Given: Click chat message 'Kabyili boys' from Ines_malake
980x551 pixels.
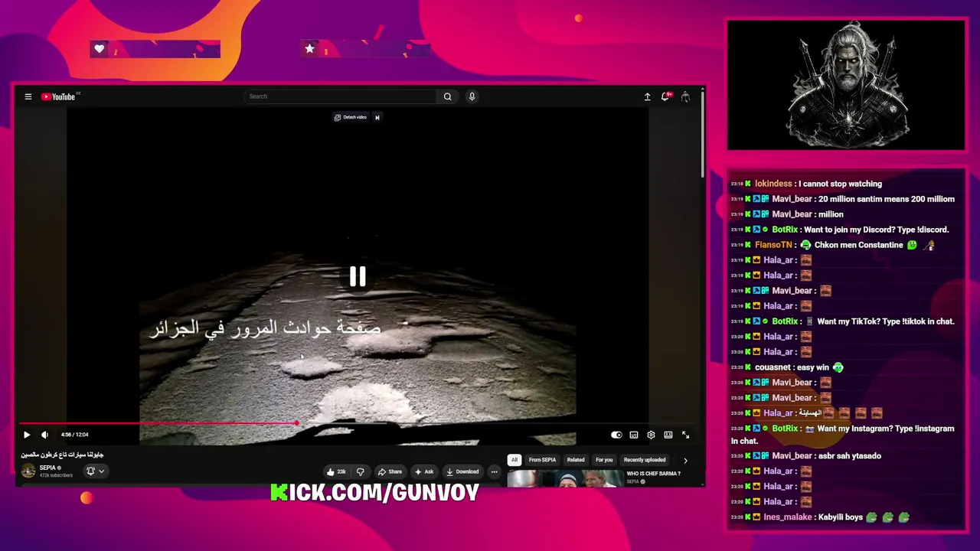Looking at the screenshot, I should (x=840, y=517).
